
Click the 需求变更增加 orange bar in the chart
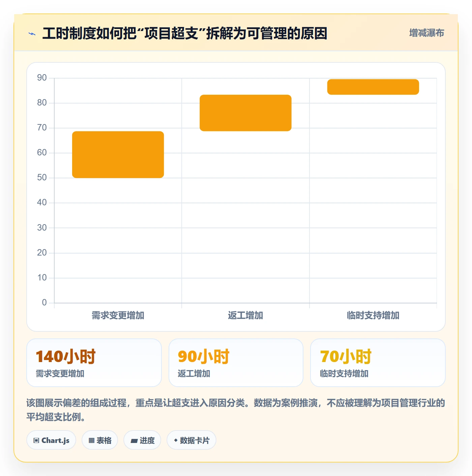(x=118, y=155)
